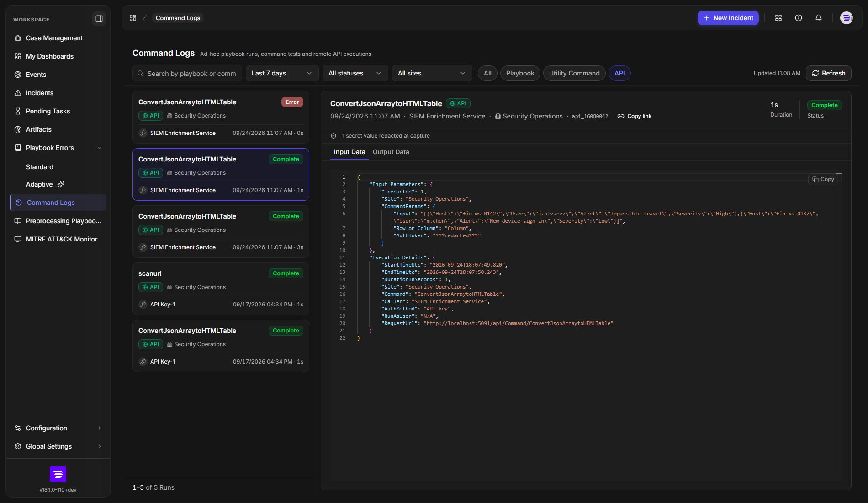Click the Adaptive sparkle icon
Screen dimensions: 868x503
[x=61, y=184]
